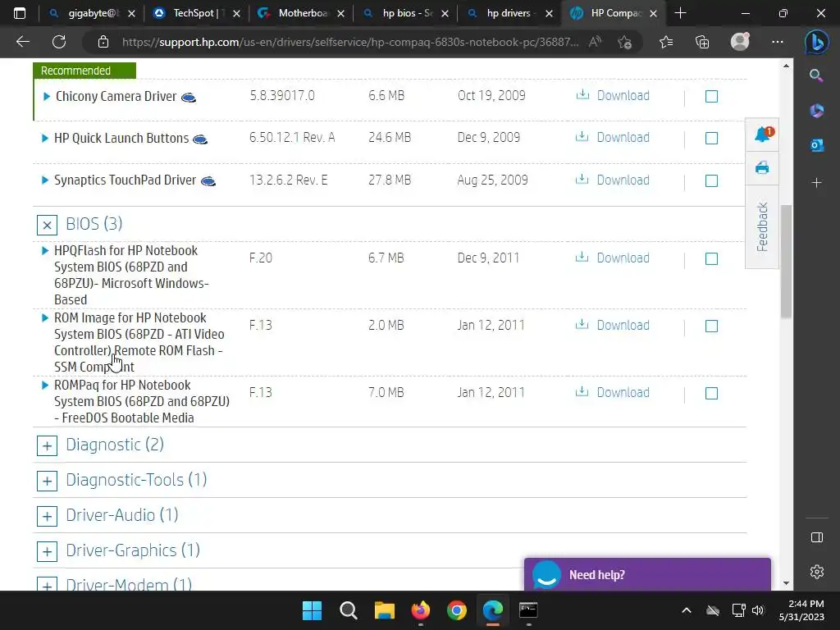Click the support.hp.com address bar
Viewport: 840px width, 630px height.
pyautogui.click(x=349, y=42)
